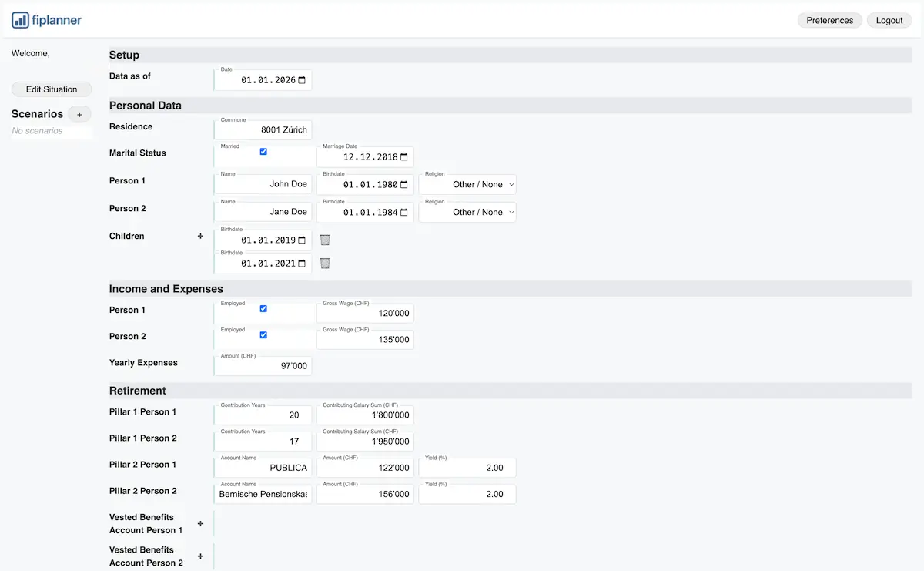Click the plus icon to add a child
This screenshot has width=924, height=571.
click(x=200, y=236)
